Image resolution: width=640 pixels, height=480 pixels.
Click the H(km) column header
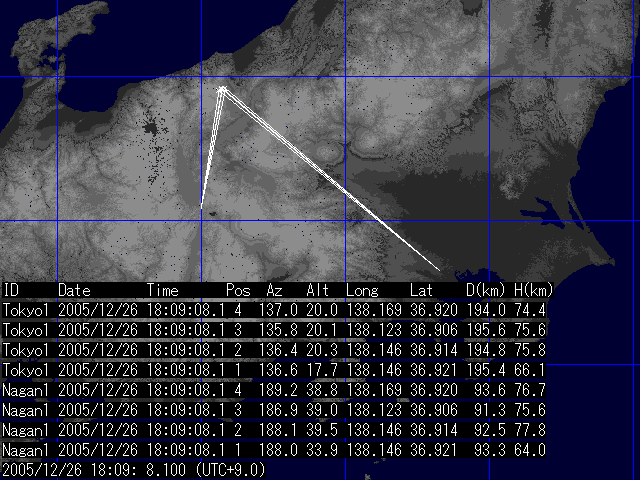click(x=533, y=290)
